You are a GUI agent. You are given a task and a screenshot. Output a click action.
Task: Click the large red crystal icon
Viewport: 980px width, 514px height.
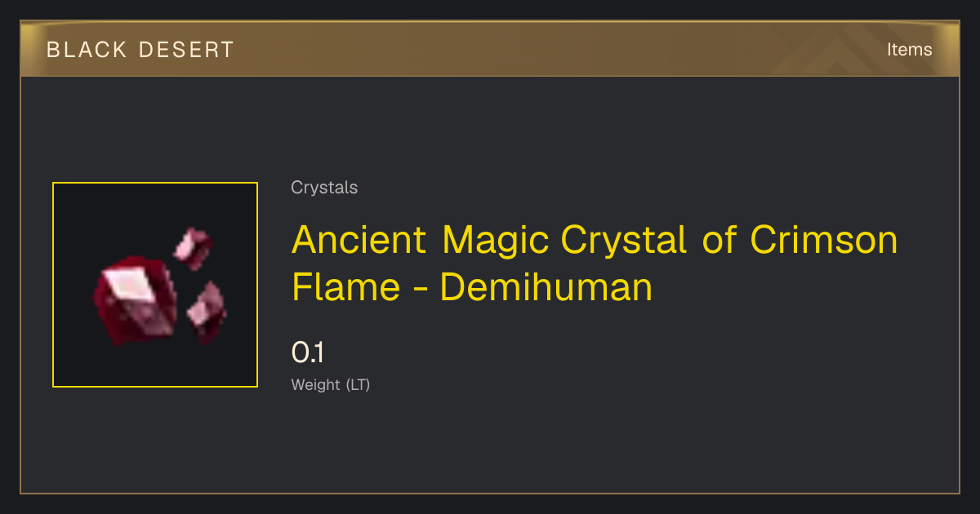click(136, 299)
